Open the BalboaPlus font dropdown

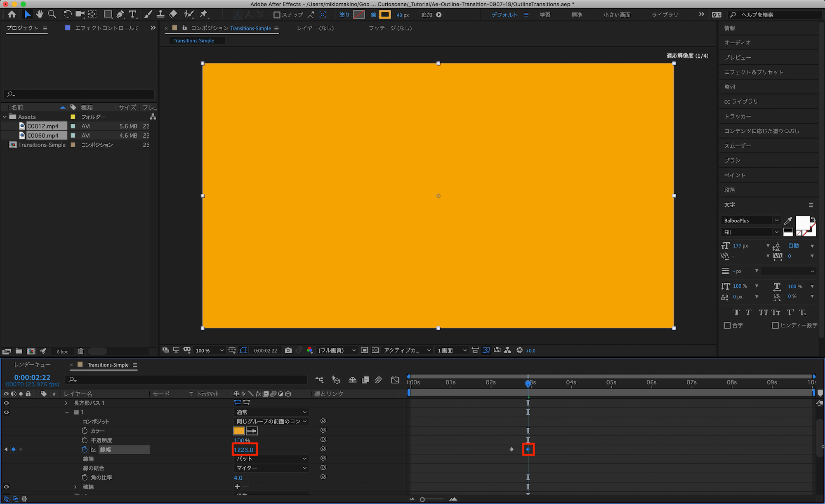point(776,220)
